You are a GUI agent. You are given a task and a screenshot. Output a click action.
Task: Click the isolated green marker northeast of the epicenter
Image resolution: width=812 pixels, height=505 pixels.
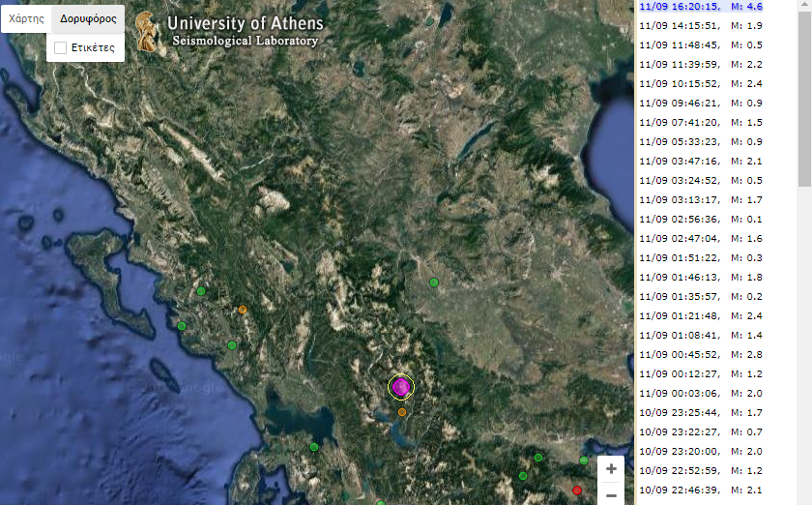434,282
